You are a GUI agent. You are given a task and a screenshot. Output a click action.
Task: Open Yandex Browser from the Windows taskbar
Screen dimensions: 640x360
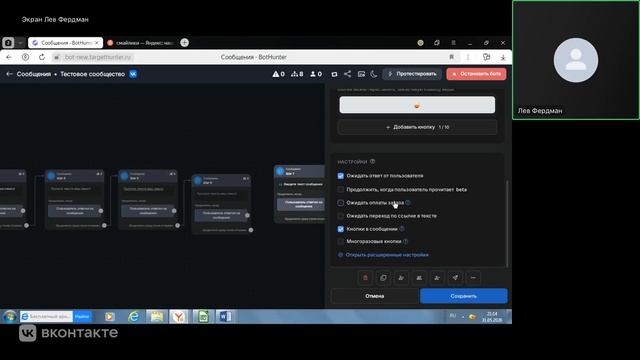click(179, 316)
